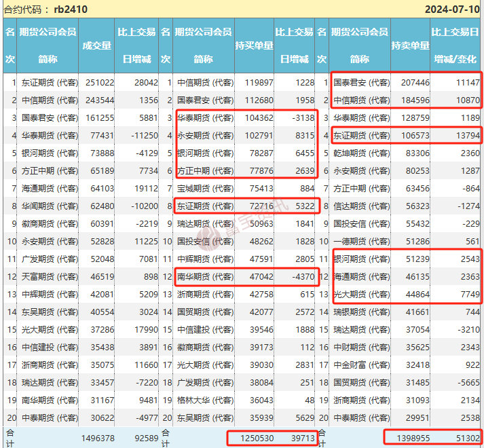Click the contract code rb2410 text
Viewport: 484px width, 448px height.
click(x=71, y=10)
